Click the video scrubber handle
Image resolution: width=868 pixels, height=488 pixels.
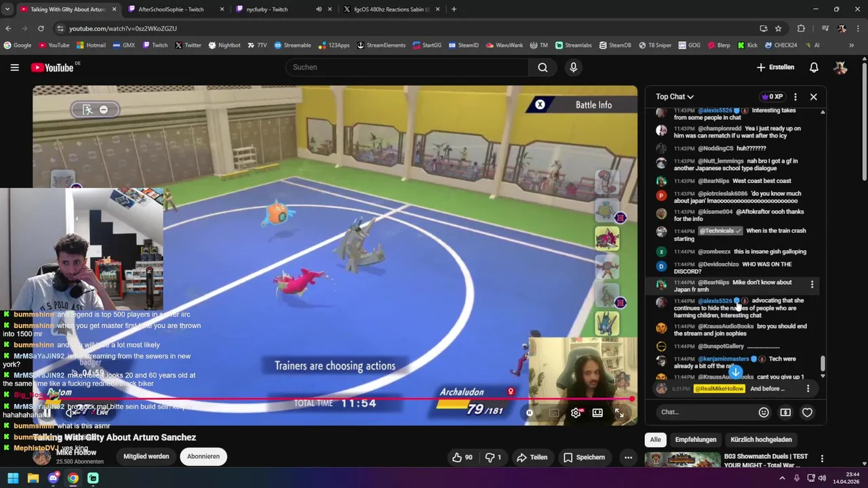point(632,399)
